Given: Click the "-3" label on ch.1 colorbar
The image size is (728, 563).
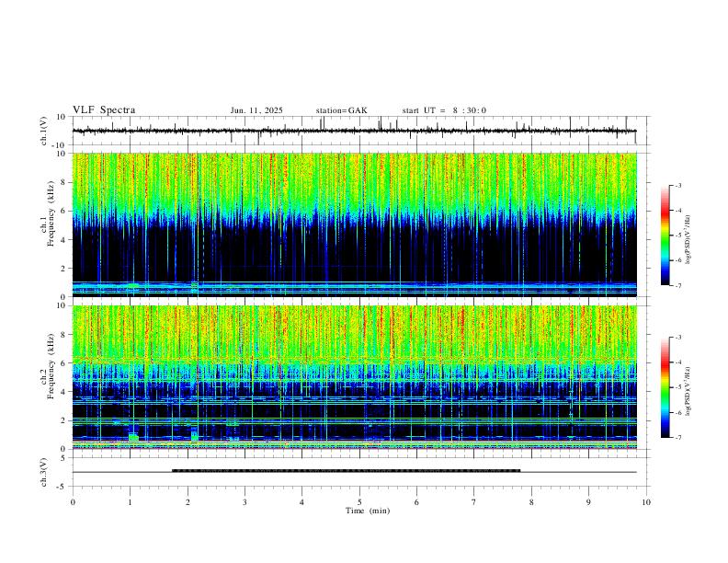Looking at the screenshot, I should 677,185.
